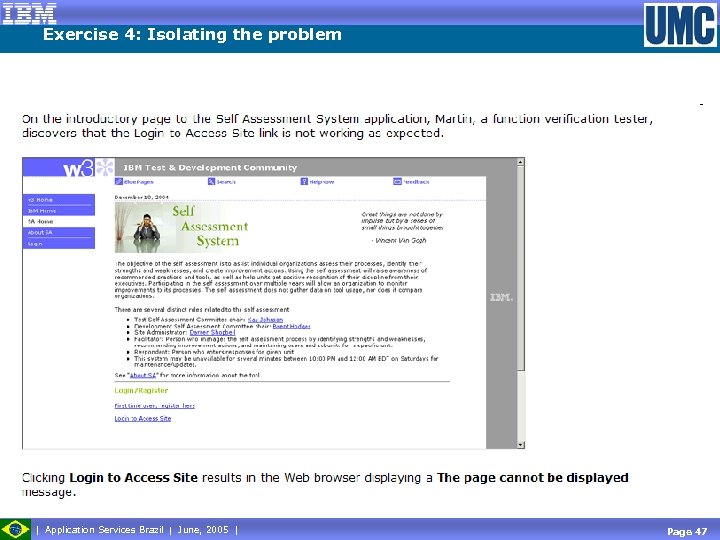The width and height of the screenshot is (720, 540).
Task: Click the gray IBM logo beside the page content
Action: click(x=501, y=298)
